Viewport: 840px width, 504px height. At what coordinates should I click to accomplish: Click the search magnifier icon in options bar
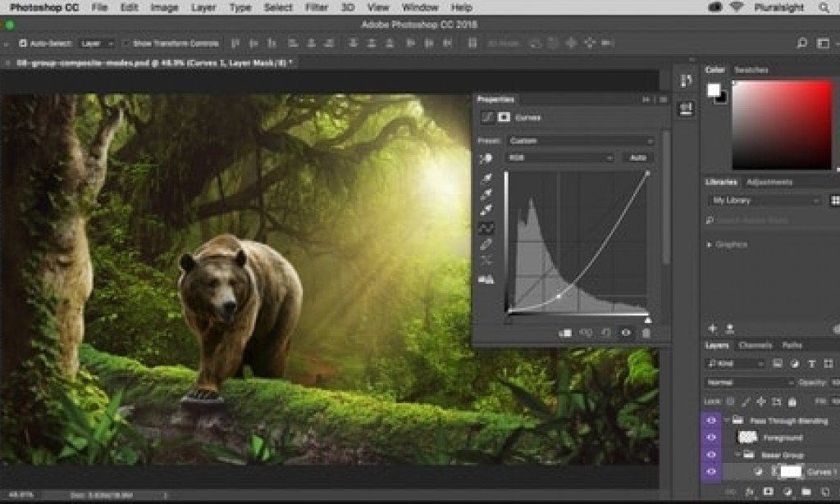click(x=802, y=43)
